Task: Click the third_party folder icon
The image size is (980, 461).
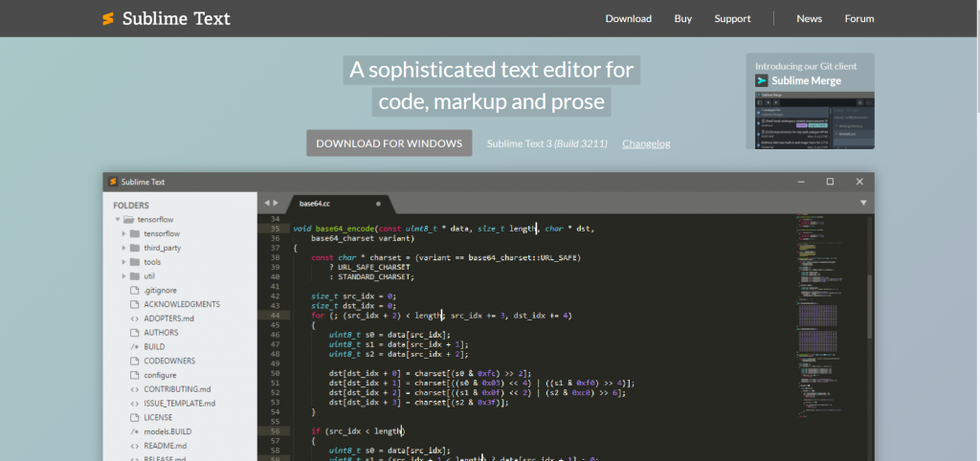Action: [x=134, y=248]
